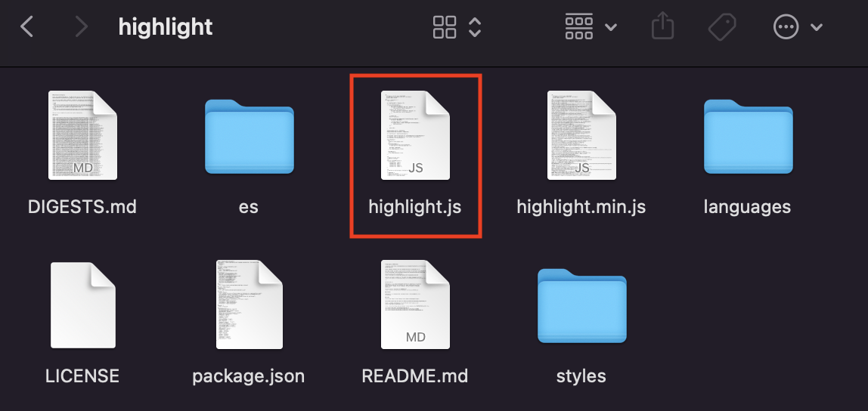868x411 pixels.
Task: Select the DIGESTS.md file icon
Action: click(82, 135)
